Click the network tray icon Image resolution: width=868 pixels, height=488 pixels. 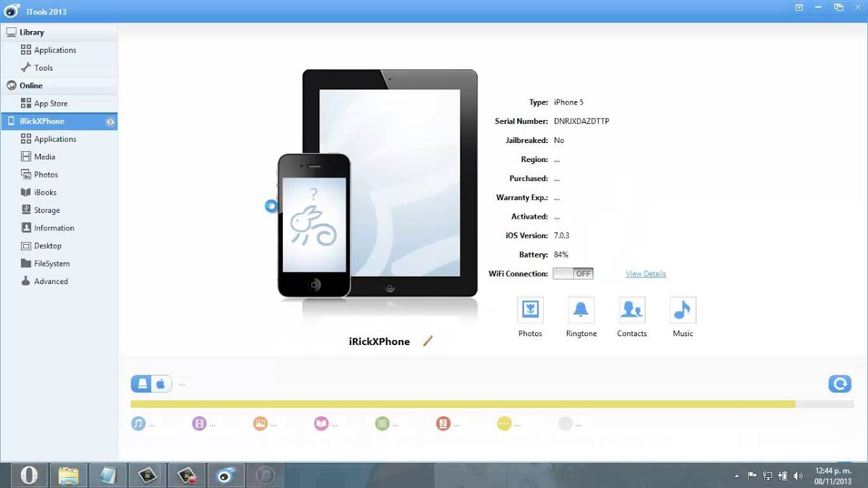click(x=768, y=476)
